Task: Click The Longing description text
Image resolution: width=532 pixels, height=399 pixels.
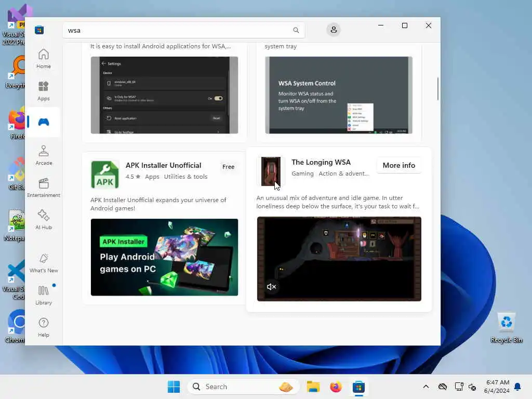Action: click(338, 202)
